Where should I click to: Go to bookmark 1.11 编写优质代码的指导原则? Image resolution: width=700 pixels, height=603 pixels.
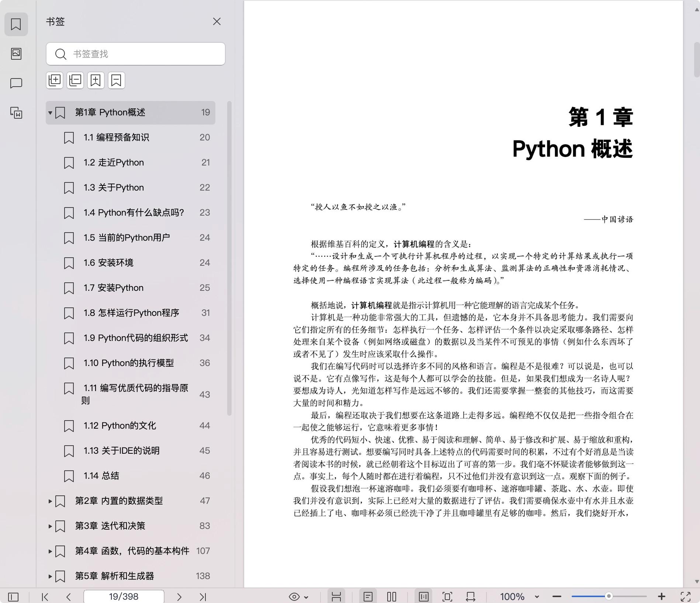point(131,394)
